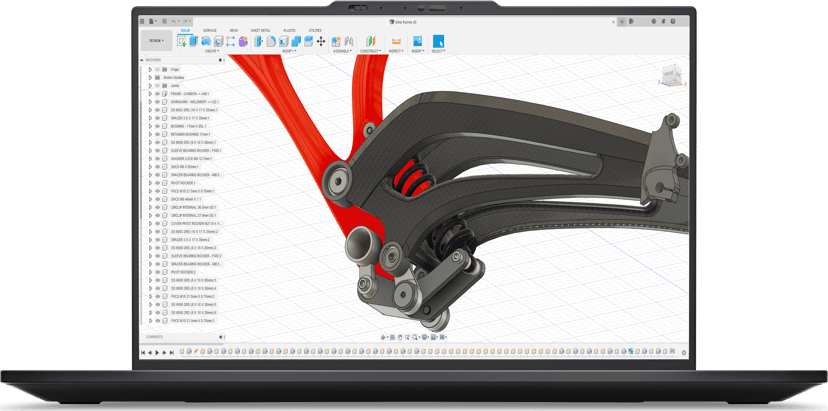The width and height of the screenshot is (828, 411).
Task: Toggle visibility of COVER PIVOT ROCKER
Action: pyautogui.click(x=157, y=223)
